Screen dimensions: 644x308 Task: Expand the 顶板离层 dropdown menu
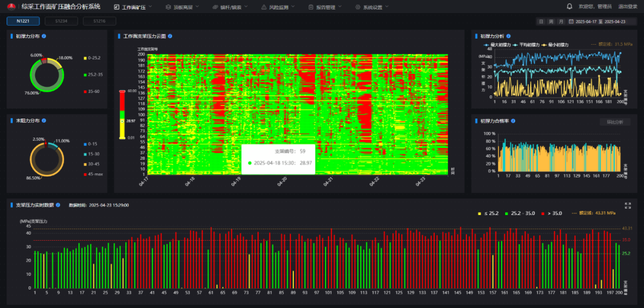197,7
